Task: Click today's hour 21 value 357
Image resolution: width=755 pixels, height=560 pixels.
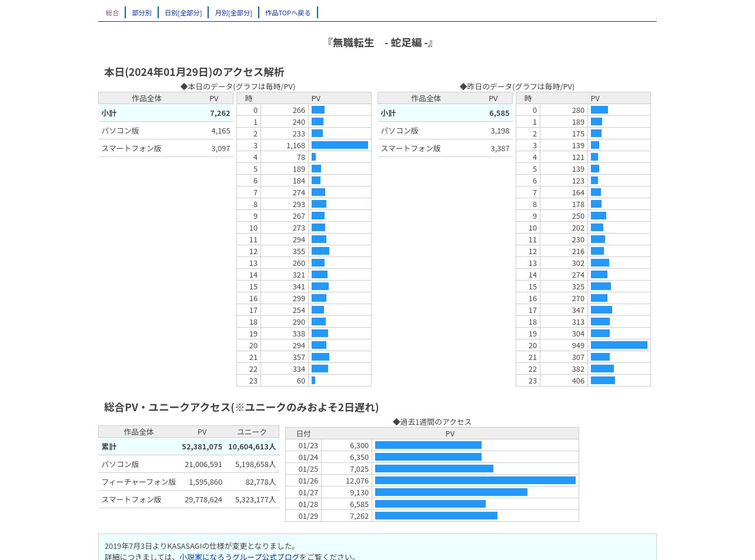Action: pyautogui.click(x=299, y=357)
